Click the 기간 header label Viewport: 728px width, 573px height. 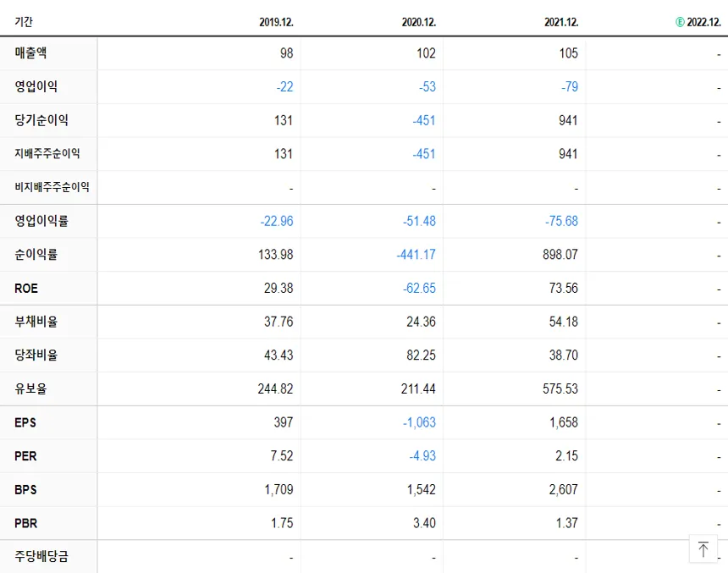(x=24, y=22)
